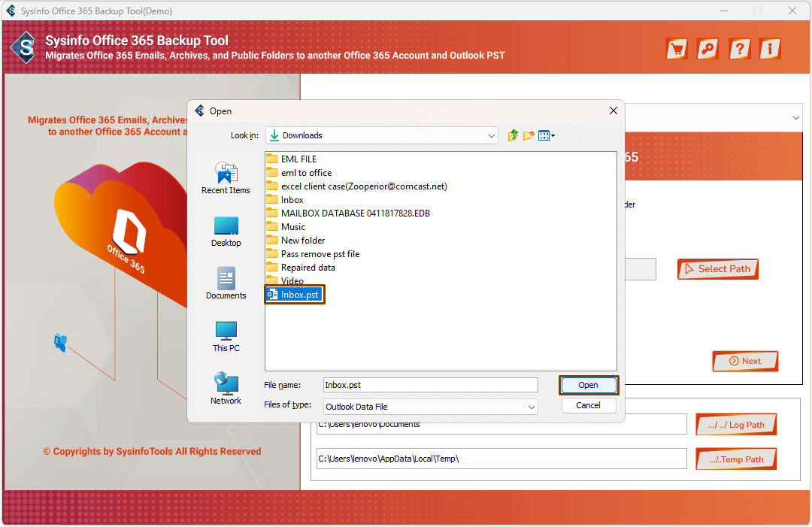Expand the Look in Downloads dropdown

click(491, 135)
